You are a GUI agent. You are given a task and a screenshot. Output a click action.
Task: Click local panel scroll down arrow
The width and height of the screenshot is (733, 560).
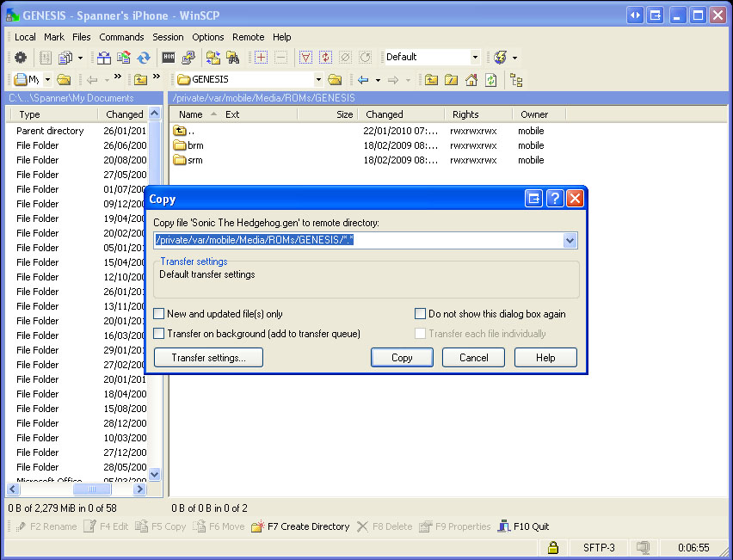click(x=154, y=474)
